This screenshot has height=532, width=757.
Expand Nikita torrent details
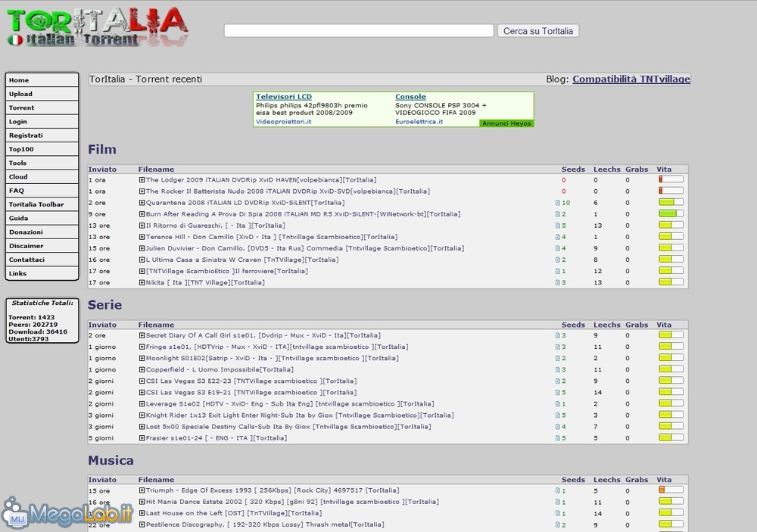point(142,282)
